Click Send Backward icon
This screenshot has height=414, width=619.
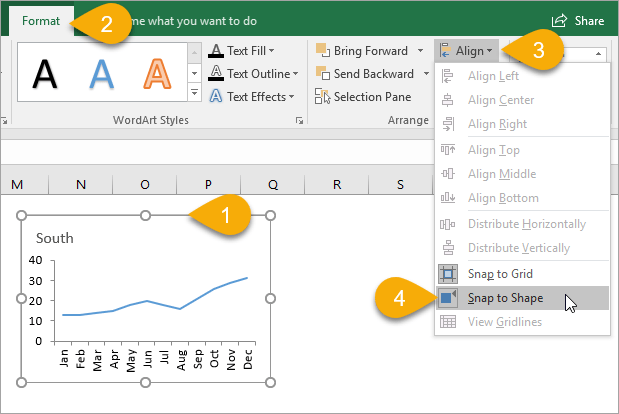[322, 74]
